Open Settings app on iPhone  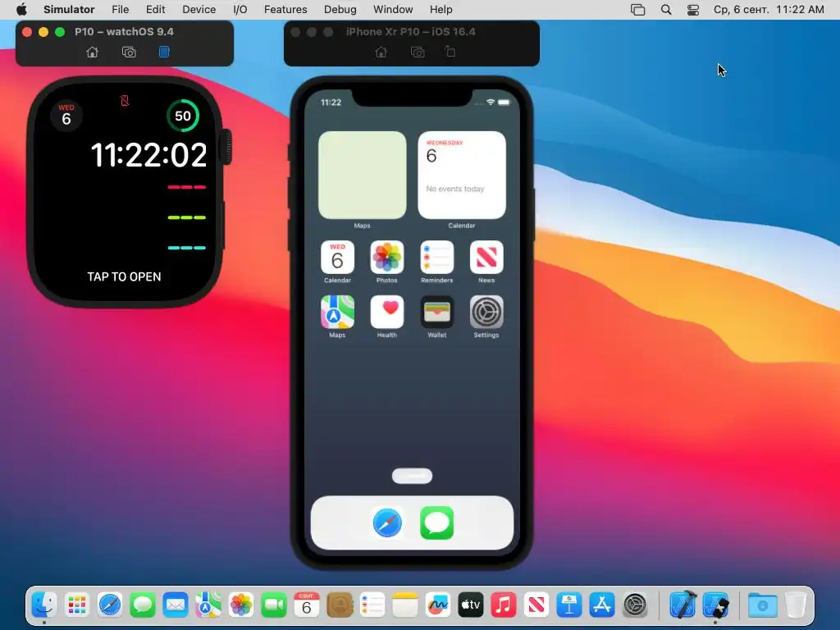[x=486, y=312]
